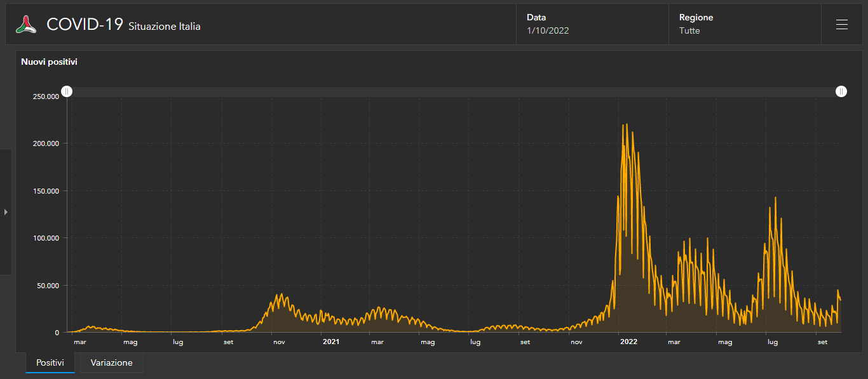The height and width of the screenshot is (379, 868).
Task: Select the Tutte region value
Action: pos(689,30)
